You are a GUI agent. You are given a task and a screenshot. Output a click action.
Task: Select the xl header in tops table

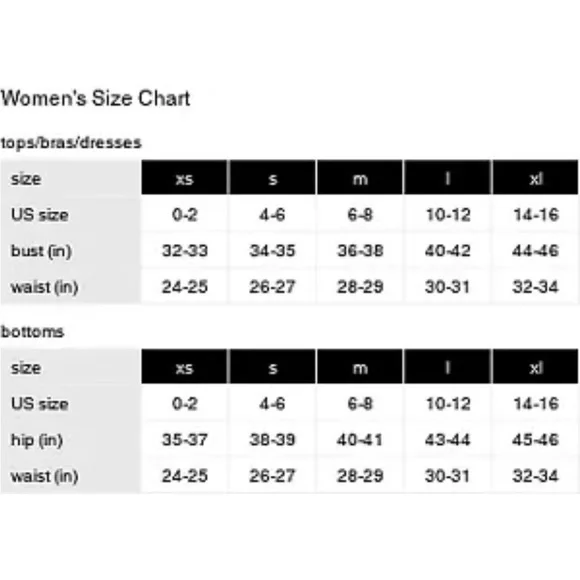(536, 178)
